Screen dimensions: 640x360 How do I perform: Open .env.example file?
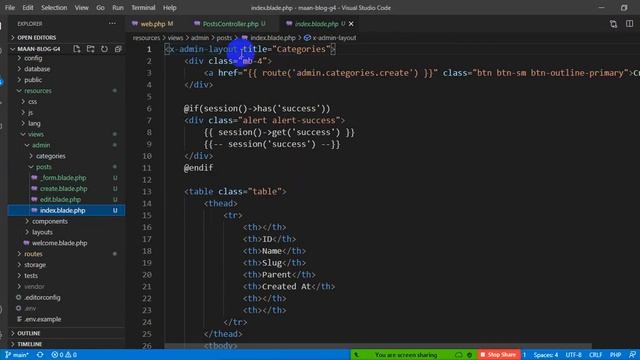[42, 319]
